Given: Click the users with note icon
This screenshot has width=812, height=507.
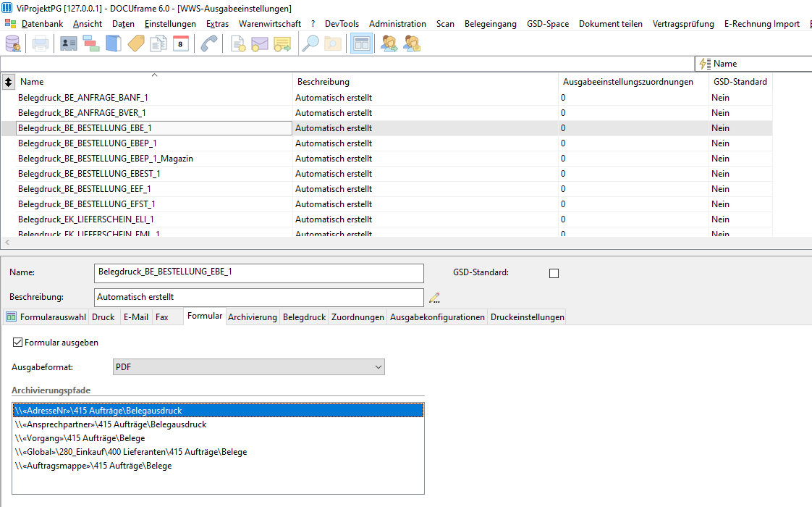Looking at the screenshot, I should (413, 43).
